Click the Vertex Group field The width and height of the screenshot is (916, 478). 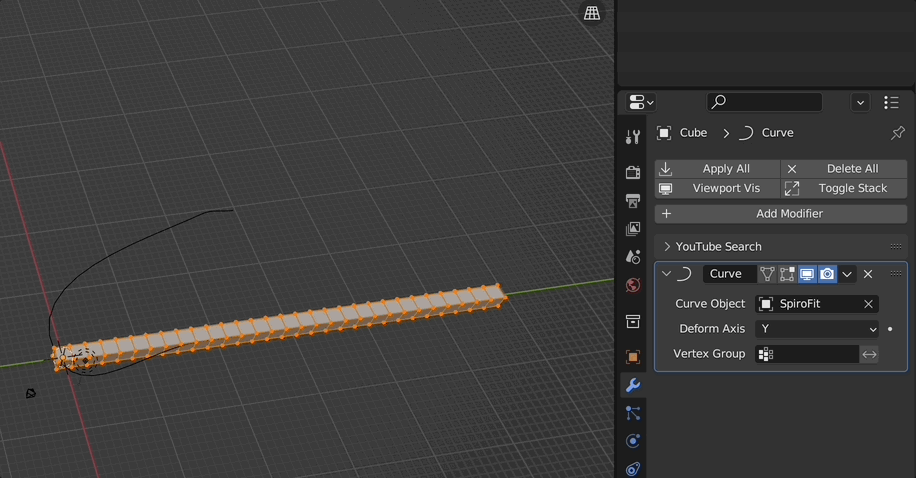click(806, 354)
